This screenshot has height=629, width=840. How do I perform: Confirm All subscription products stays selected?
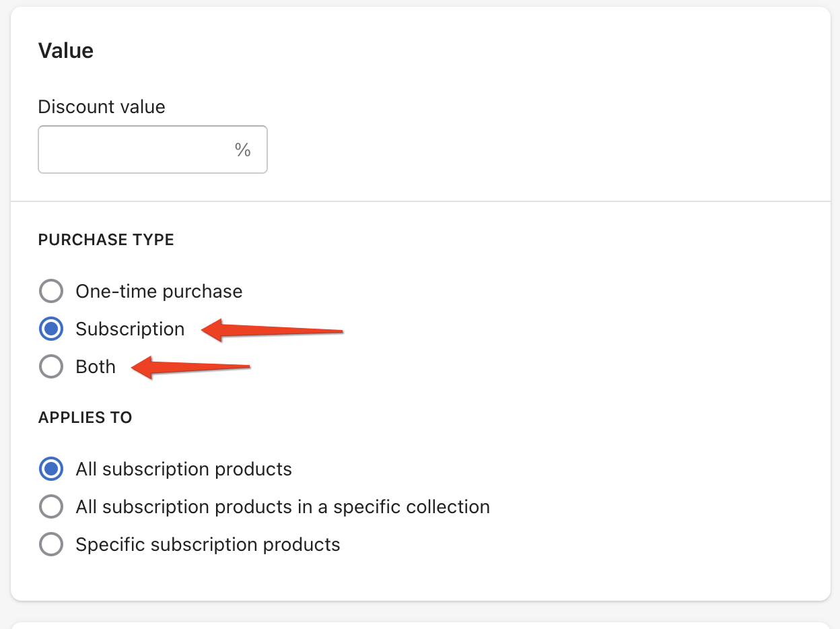point(51,469)
